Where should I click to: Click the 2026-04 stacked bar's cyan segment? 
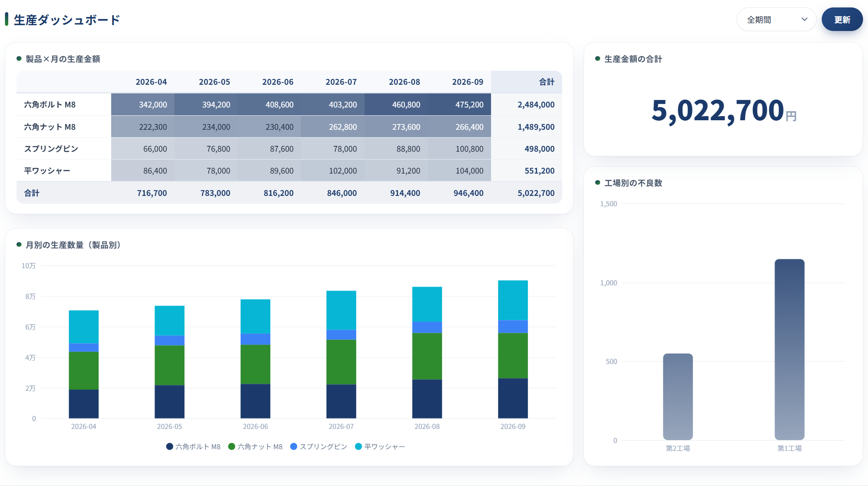coord(83,327)
